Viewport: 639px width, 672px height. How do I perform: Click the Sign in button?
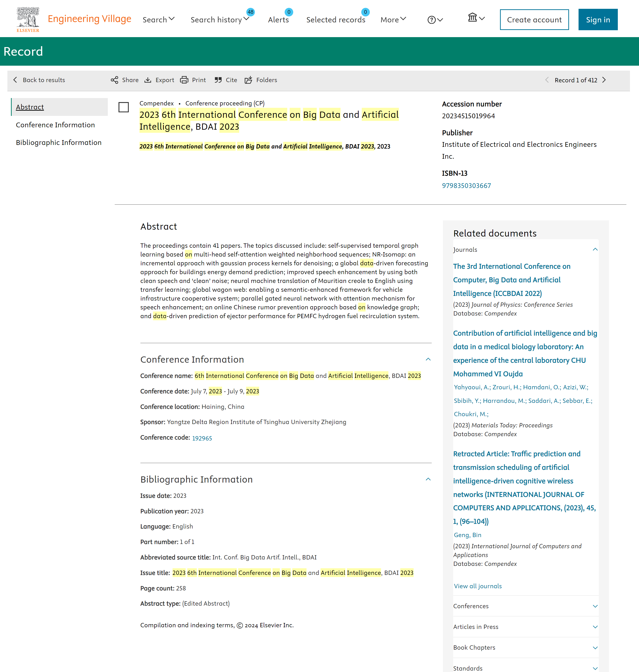598,20
